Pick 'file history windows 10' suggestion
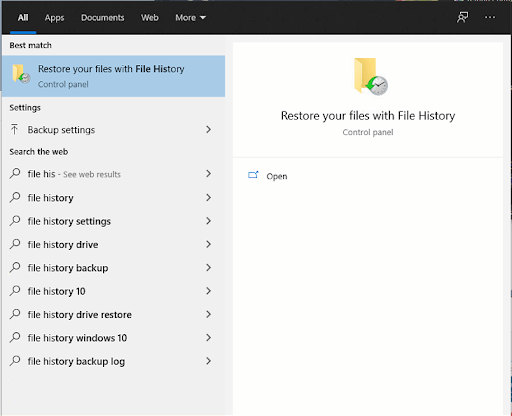The height and width of the screenshot is (416, 512). [x=113, y=338]
